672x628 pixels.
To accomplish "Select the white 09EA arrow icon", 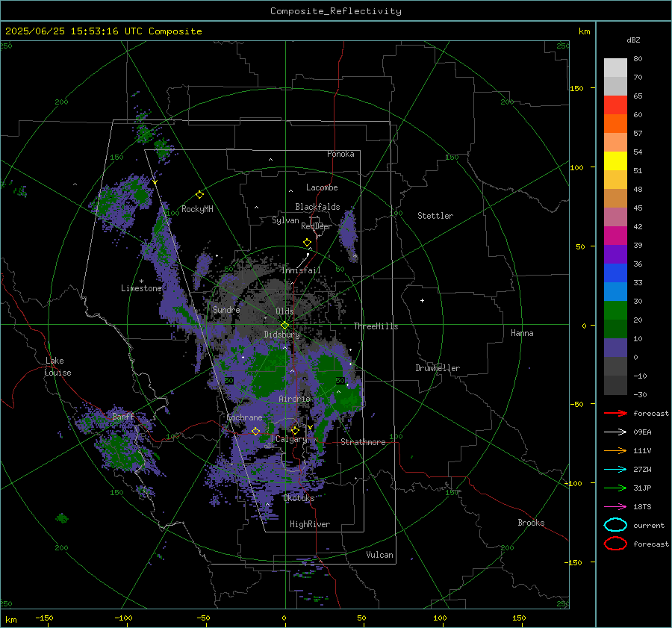I will click(x=615, y=432).
